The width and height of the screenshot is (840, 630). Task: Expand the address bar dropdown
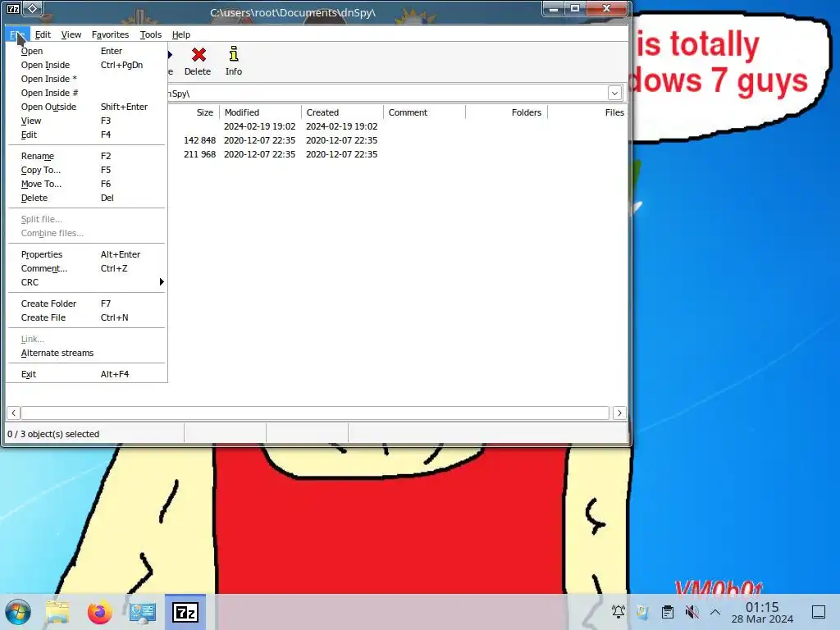614,94
